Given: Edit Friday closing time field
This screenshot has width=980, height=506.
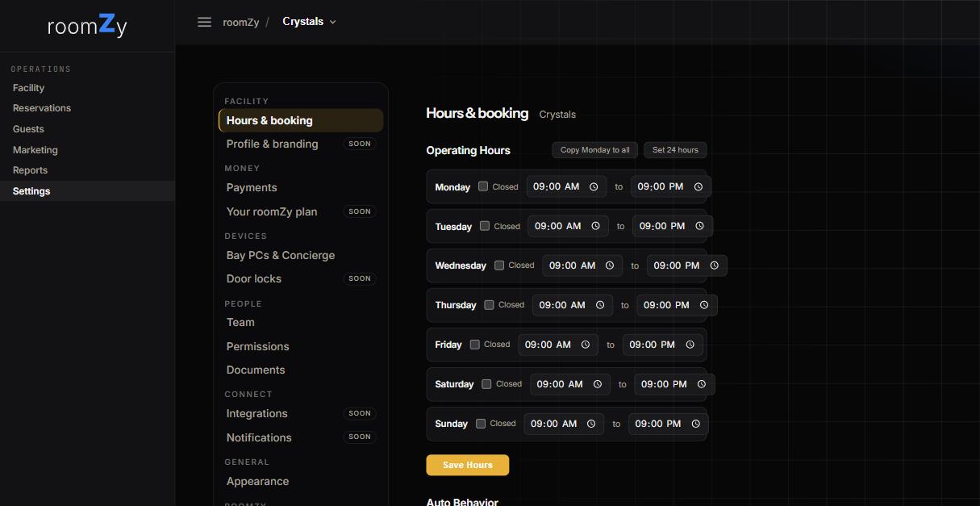Looking at the screenshot, I should point(663,345).
